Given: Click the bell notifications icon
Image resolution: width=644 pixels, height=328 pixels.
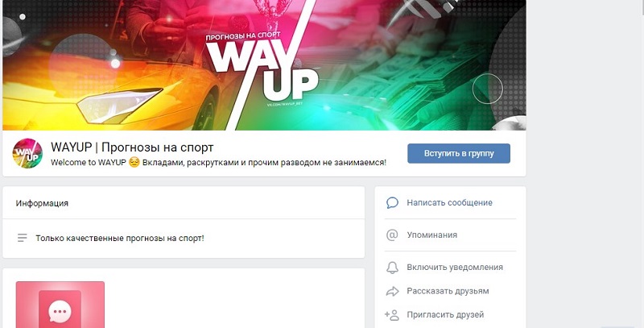Looking at the screenshot, I should [x=392, y=268].
